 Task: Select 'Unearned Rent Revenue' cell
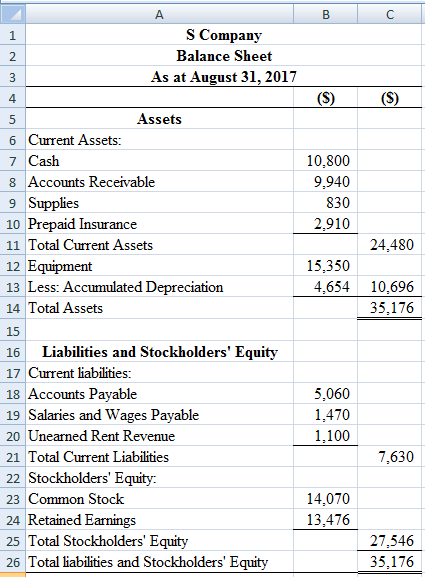159,436
